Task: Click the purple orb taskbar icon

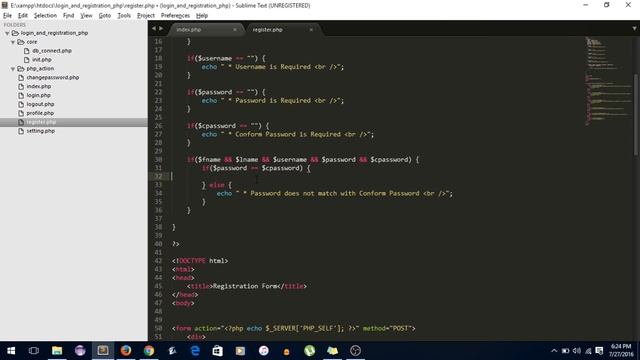Action: [x=80, y=351]
